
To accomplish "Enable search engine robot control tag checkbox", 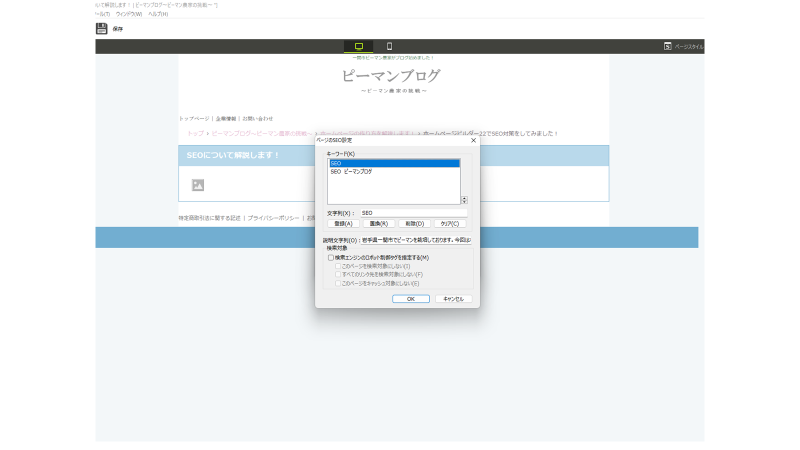I will coord(331,258).
